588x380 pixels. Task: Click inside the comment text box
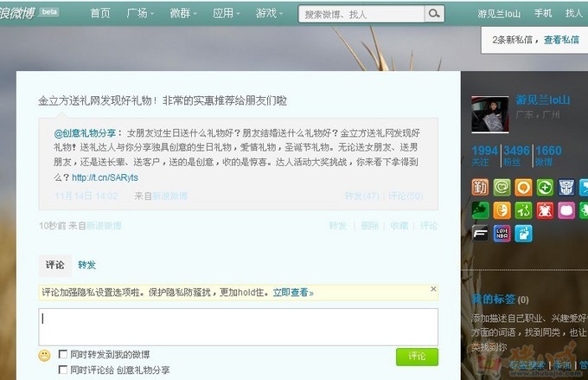click(x=238, y=327)
